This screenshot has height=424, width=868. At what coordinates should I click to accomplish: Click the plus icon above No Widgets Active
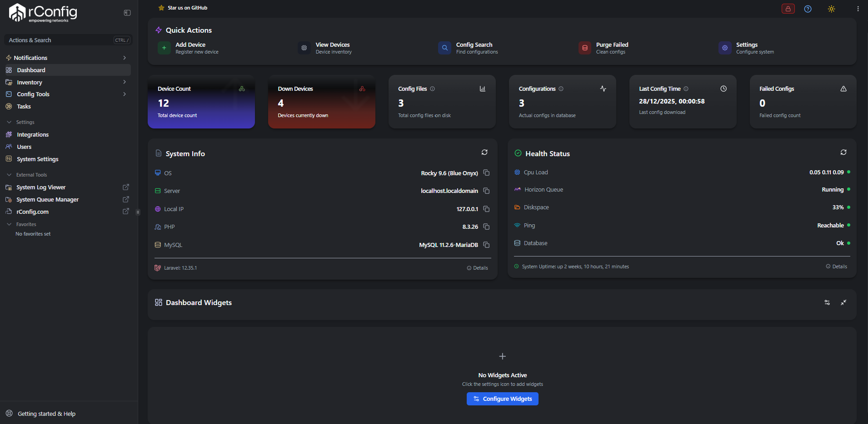503,356
